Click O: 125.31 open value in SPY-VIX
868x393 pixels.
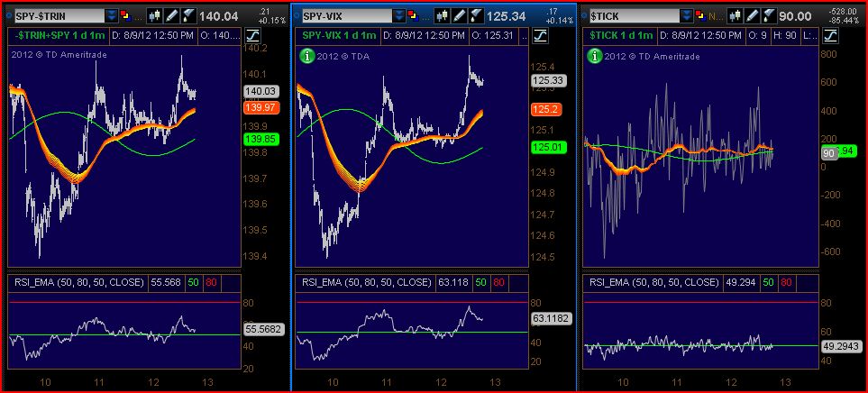click(494, 36)
